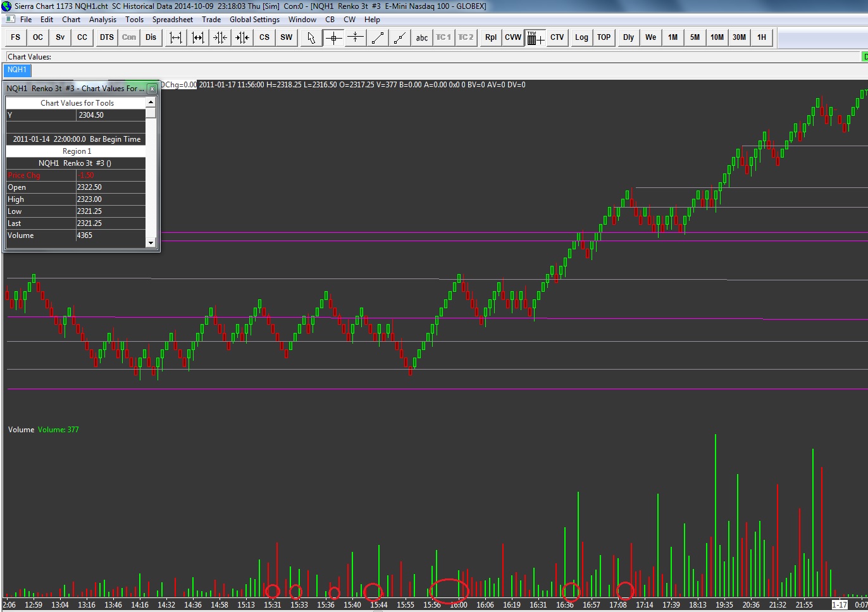868x612 pixels.
Task: Open the File menu
Action: (26, 20)
